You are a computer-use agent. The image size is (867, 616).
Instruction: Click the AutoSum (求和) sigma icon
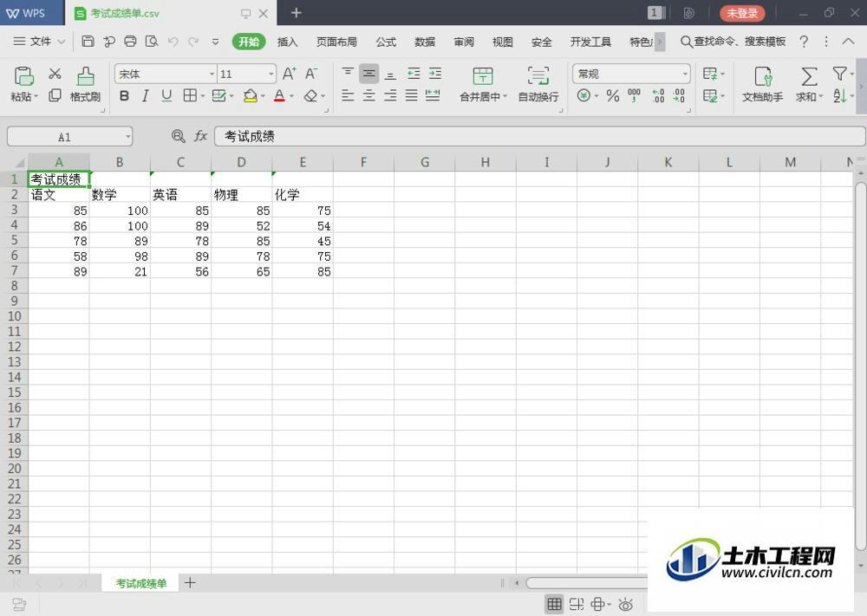[x=809, y=76]
